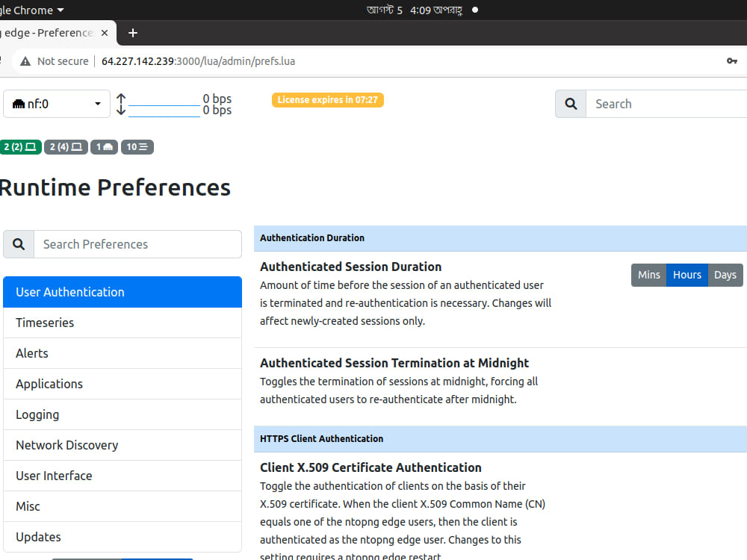
Task: Click the saved password key icon
Action: [x=732, y=61]
